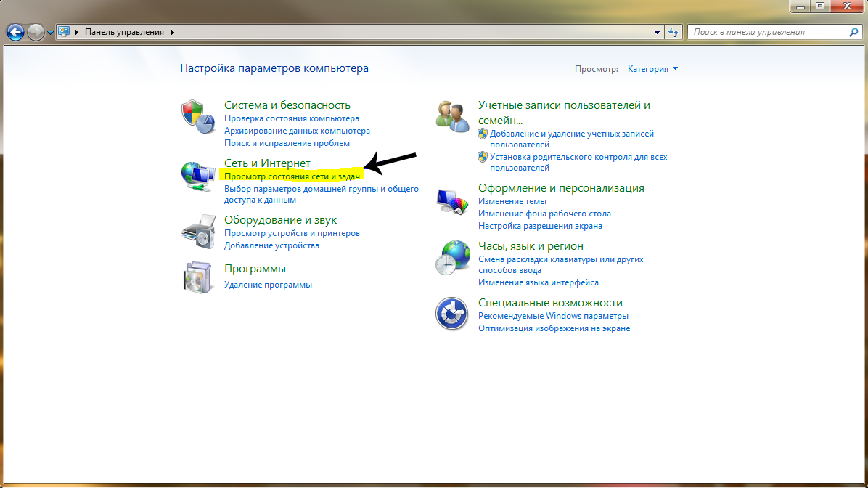Click the Appearance and Personalization monitor icon
Viewport: 868px width, 488px height.
452,201
